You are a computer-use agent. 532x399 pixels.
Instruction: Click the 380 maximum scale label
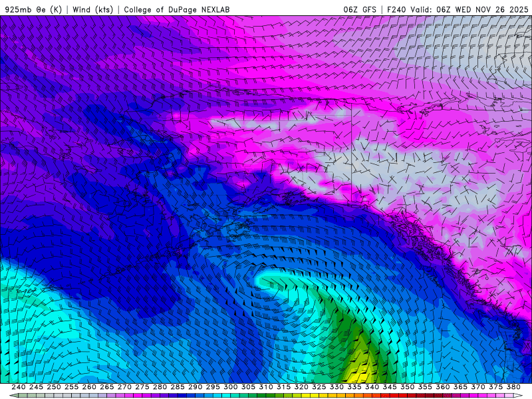tap(513, 387)
